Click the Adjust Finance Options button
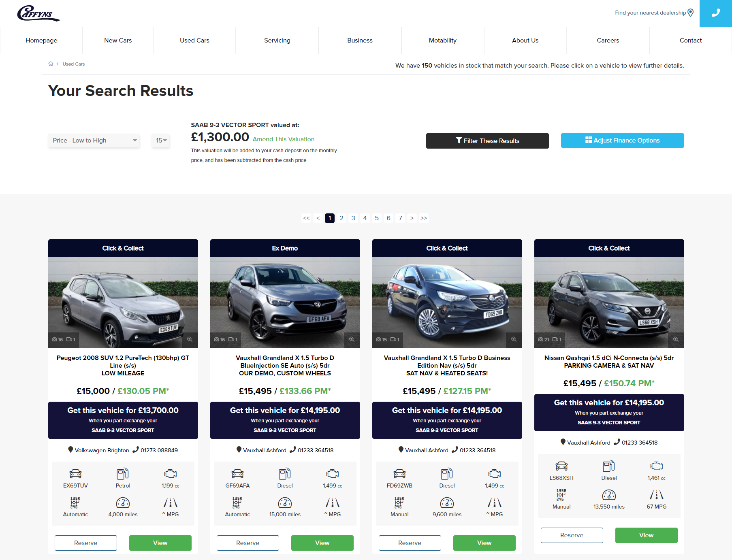 click(622, 141)
